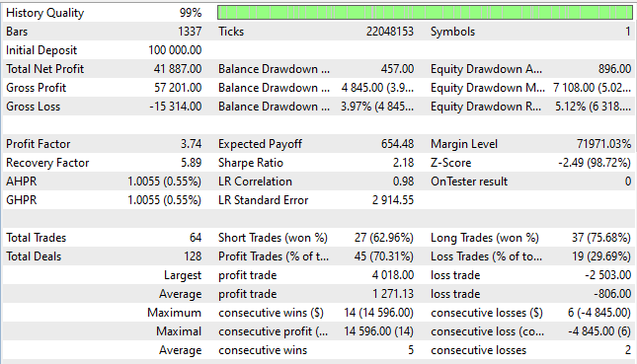Screen dimensions: 637x364
Task: Select the Equity Drawdown value 7 108.00
Action: tap(592, 88)
